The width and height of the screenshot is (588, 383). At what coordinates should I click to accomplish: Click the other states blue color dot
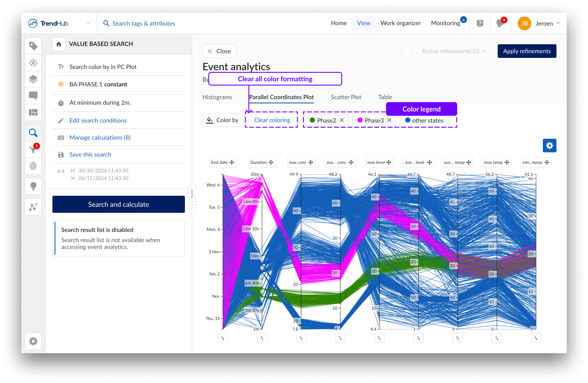click(408, 120)
